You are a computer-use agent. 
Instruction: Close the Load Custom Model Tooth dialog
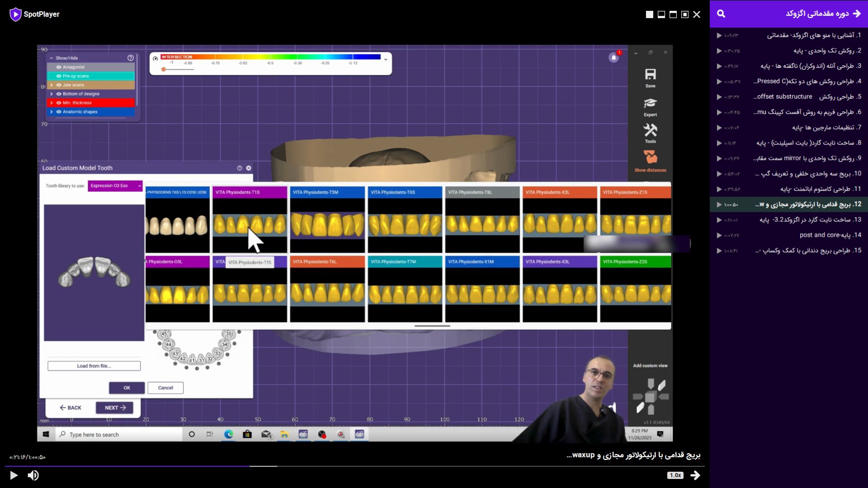pos(249,168)
